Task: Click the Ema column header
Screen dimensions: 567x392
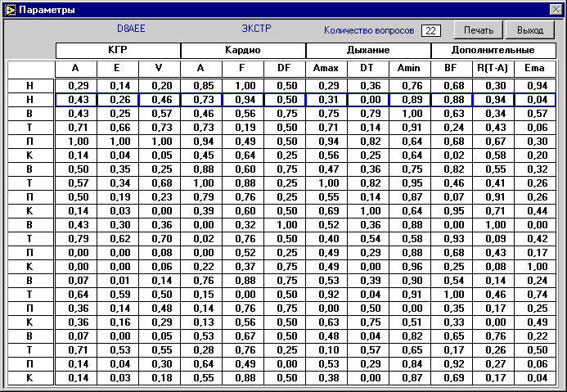Action: coord(535,69)
